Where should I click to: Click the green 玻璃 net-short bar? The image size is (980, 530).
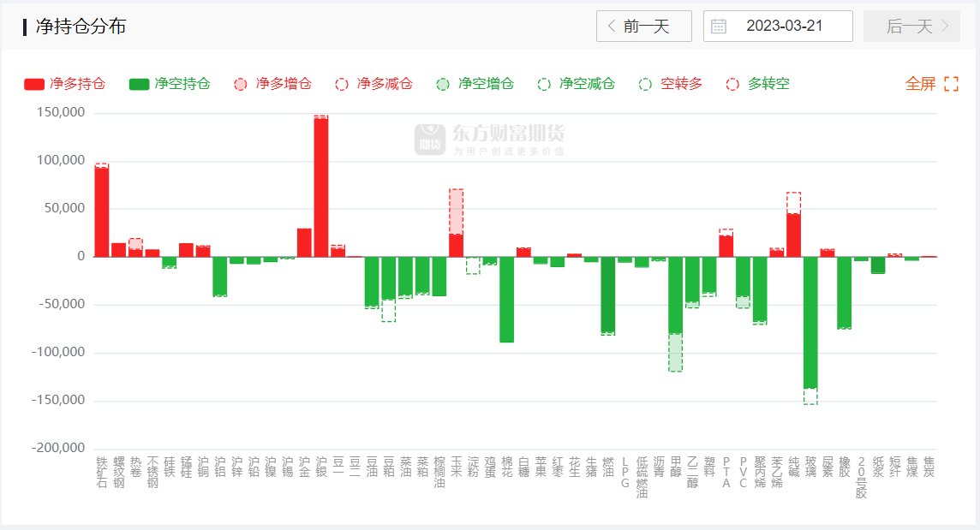pos(810,323)
